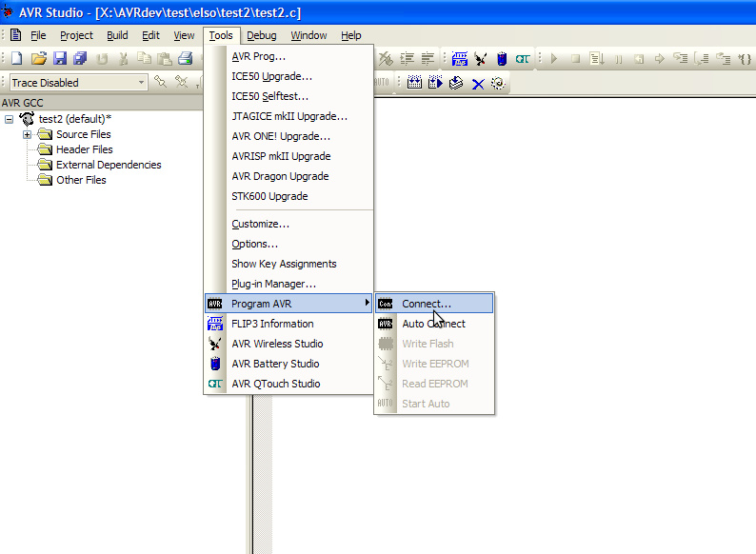Image resolution: width=756 pixels, height=554 pixels.
Task: Choose JTAGICE mkII Upgrade... entry
Action: coord(288,116)
